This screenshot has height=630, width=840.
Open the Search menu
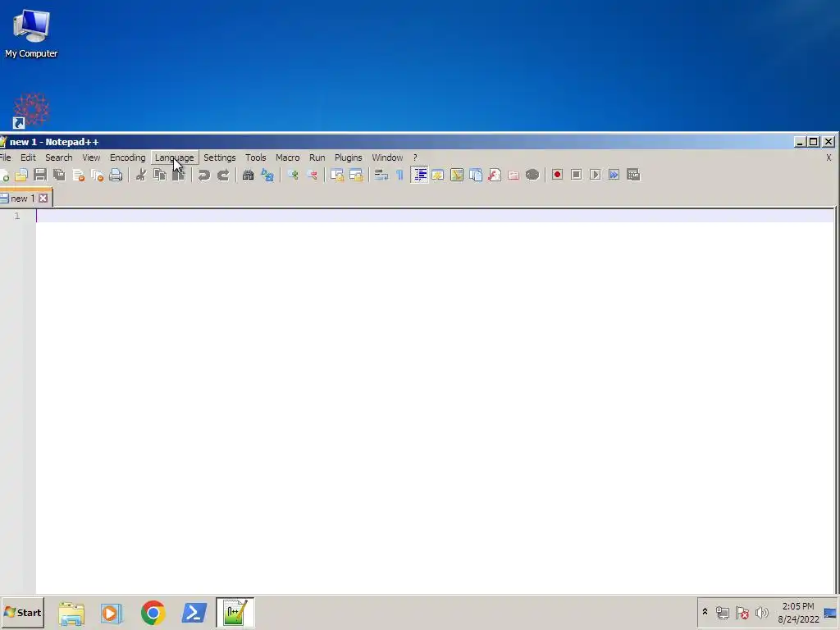pos(59,157)
